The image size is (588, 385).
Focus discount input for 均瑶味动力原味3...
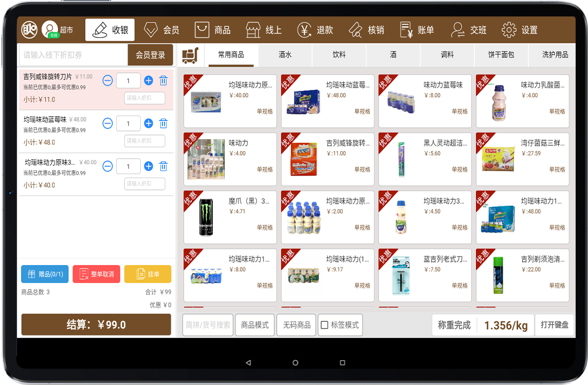[145, 184]
